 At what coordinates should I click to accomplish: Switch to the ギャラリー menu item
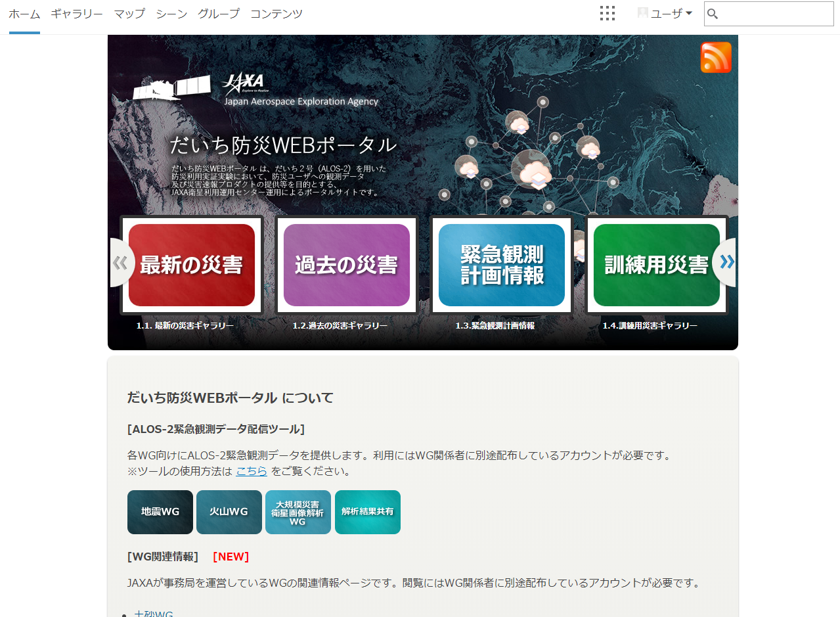point(76,12)
